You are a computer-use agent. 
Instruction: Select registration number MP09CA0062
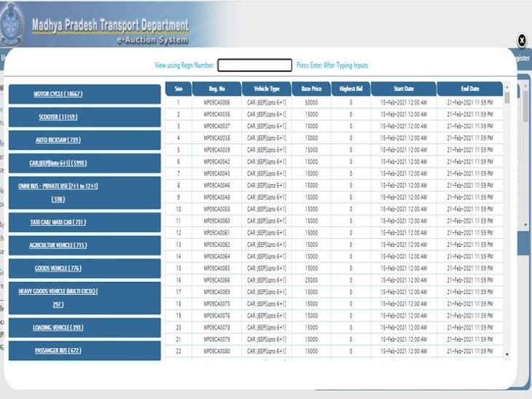216,245
